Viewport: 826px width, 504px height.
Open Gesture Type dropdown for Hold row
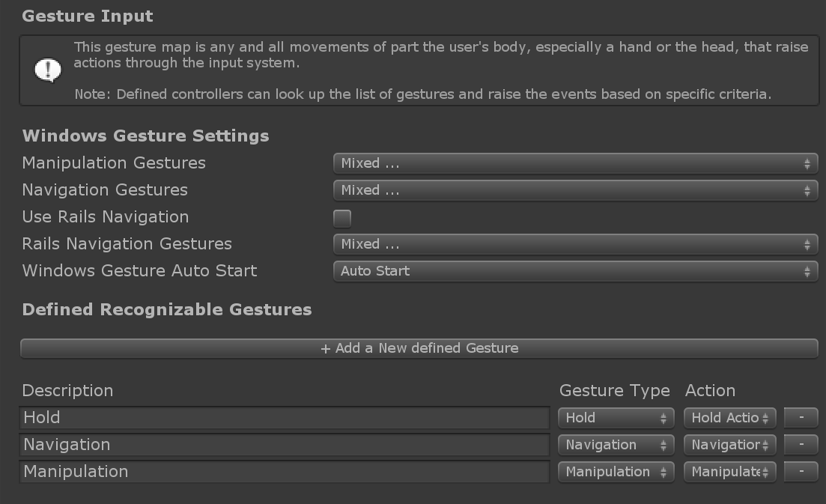point(616,418)
